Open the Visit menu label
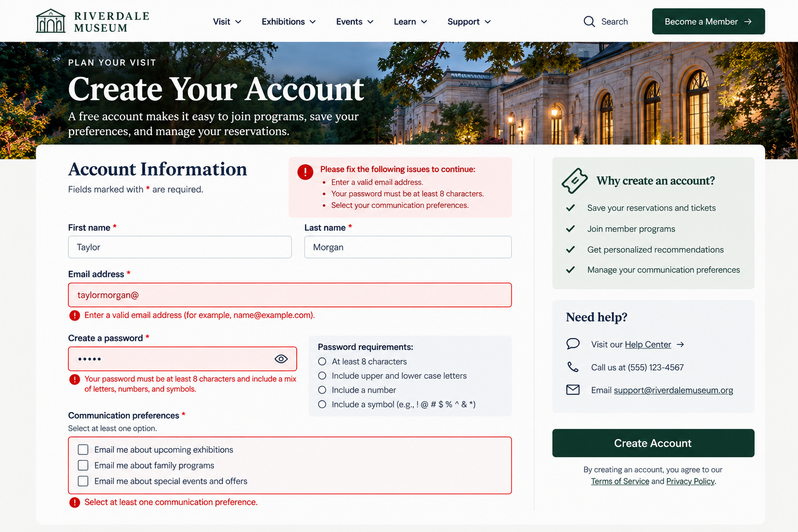Screen dimensions: 798x532 coord(221,22)
